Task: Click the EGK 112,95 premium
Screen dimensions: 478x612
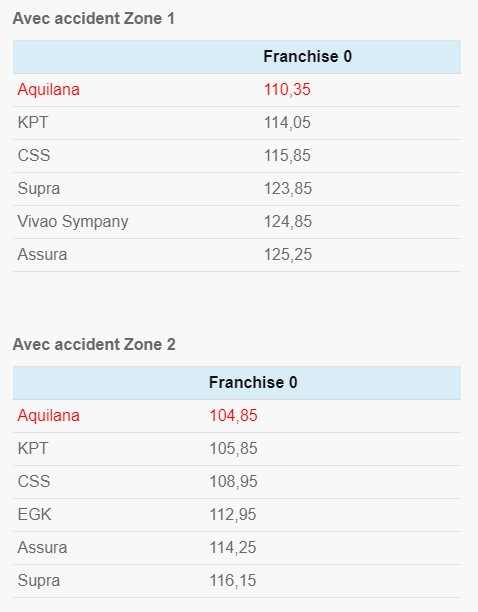Action: (233, 514)
